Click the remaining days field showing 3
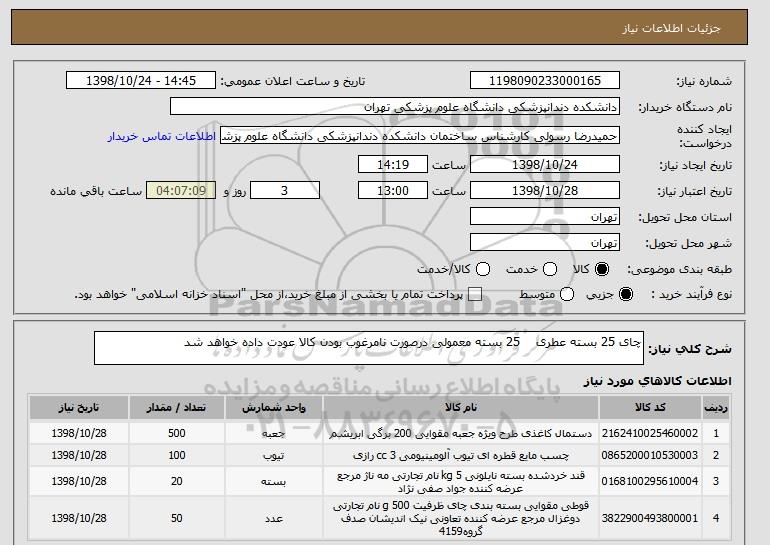This screenshot has width=770, height=545. [x=285, y=191]
